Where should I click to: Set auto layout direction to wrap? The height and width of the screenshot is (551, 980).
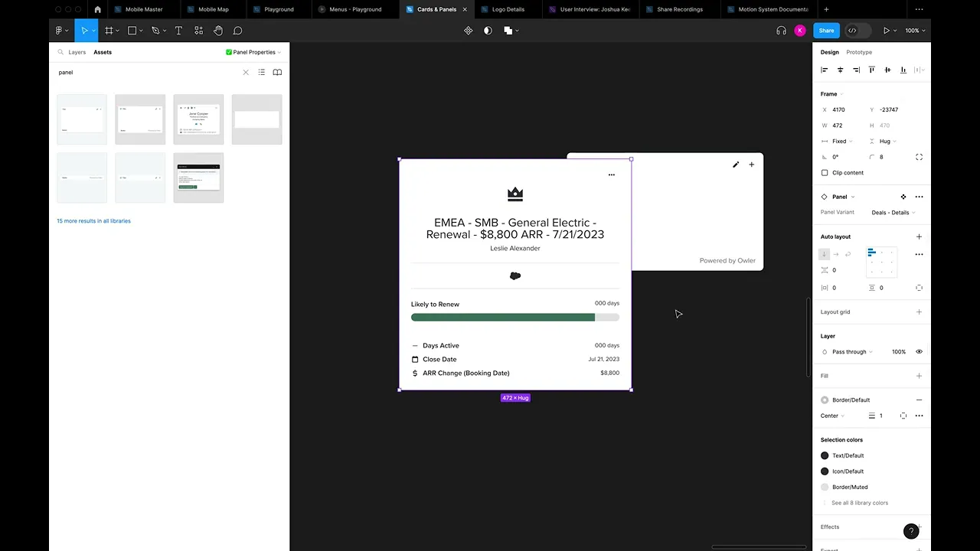point(848,254)
